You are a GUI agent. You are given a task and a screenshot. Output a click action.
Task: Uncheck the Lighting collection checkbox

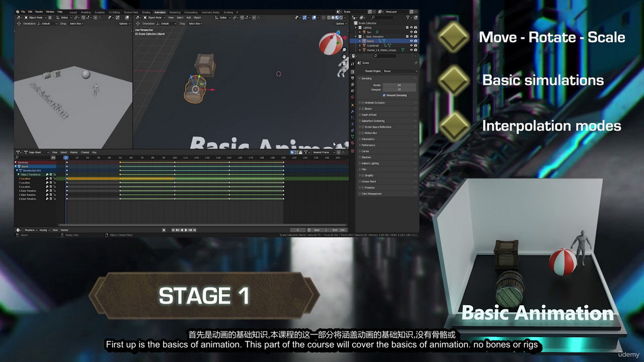pyautogui.click(x=407, y=27)
